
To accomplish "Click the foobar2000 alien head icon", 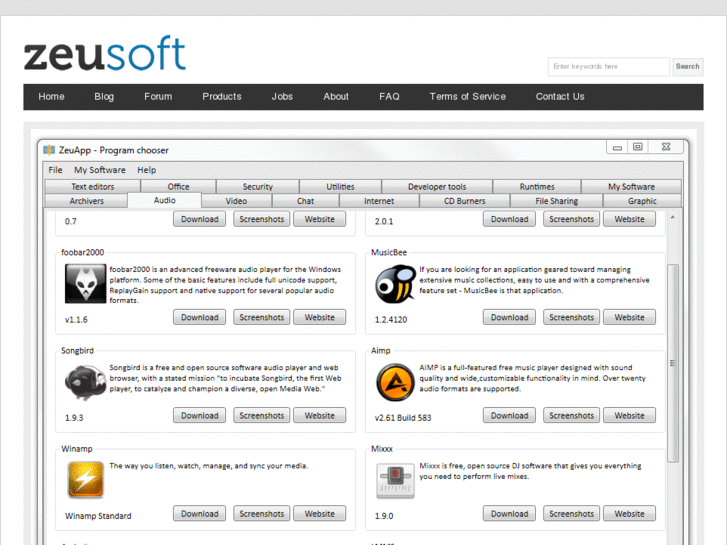I will (85, 283).
